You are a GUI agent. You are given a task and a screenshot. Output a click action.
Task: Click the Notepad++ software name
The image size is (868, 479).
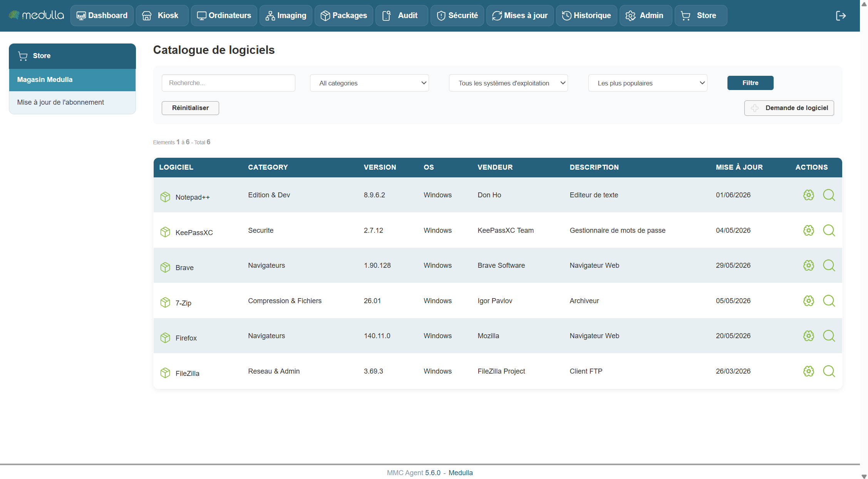193,197
